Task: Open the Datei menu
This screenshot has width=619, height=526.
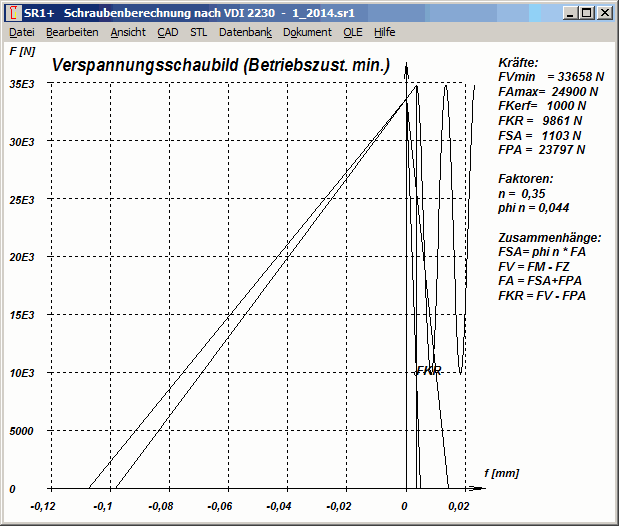Action: (x=21, y=32)
